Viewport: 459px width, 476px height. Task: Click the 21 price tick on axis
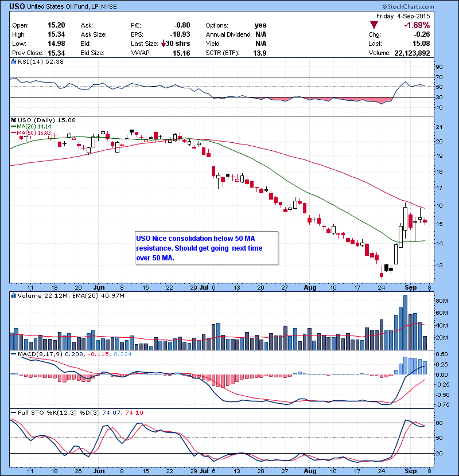pyautogui.click(x=439, y=127)
